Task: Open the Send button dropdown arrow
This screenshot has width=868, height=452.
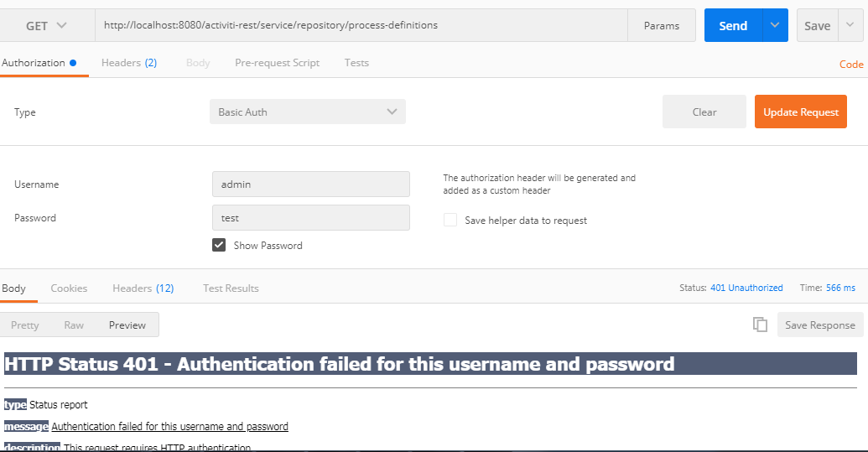Action: pos(775,25)
